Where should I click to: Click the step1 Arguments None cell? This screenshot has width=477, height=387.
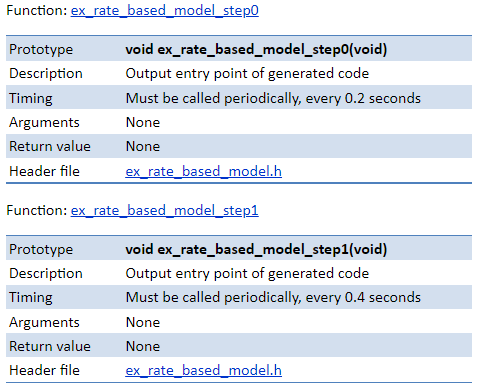(x=143, y=322)
